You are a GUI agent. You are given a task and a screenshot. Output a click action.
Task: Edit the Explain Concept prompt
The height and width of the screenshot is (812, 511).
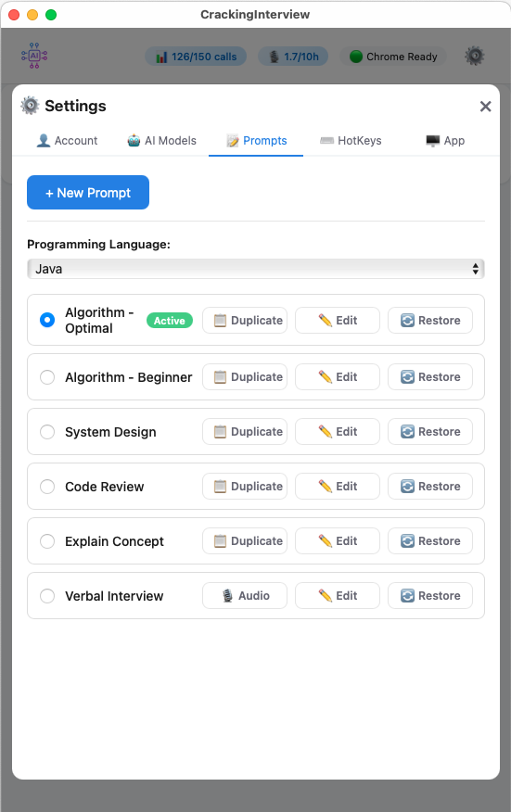click(338, 540)
